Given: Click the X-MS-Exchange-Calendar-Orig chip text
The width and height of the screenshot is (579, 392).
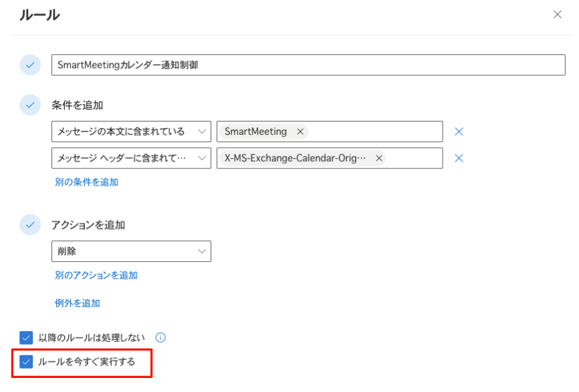Looking at the screenshot, I should (295, 158).
